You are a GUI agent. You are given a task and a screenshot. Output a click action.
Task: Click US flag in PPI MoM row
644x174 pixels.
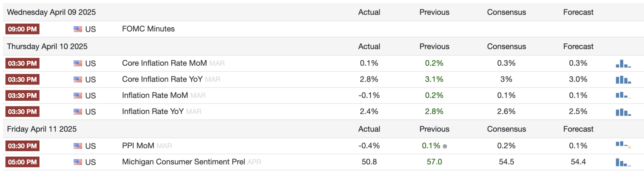click(x=78, y=146)
